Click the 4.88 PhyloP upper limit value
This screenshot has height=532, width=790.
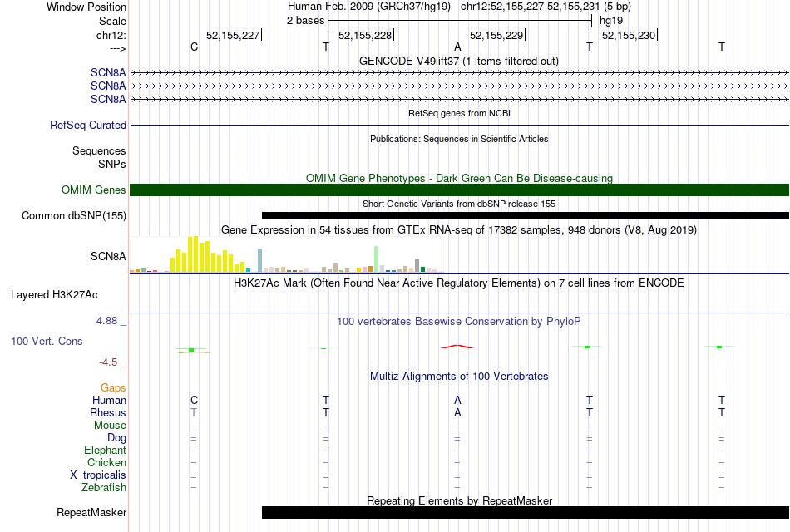(x=106, y=320)
